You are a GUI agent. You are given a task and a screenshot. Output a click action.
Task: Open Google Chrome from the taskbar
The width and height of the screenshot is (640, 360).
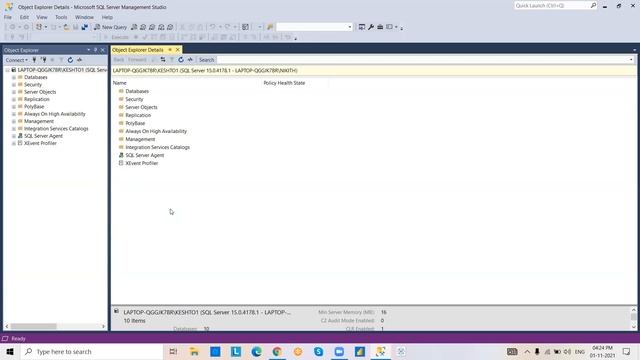pos(277,351)
